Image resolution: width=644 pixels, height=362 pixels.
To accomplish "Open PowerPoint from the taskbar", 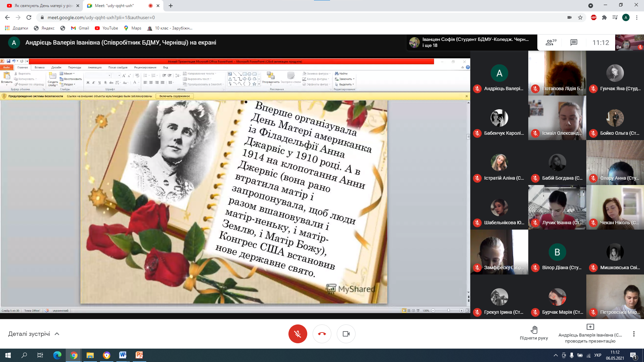I will [139, 355].
